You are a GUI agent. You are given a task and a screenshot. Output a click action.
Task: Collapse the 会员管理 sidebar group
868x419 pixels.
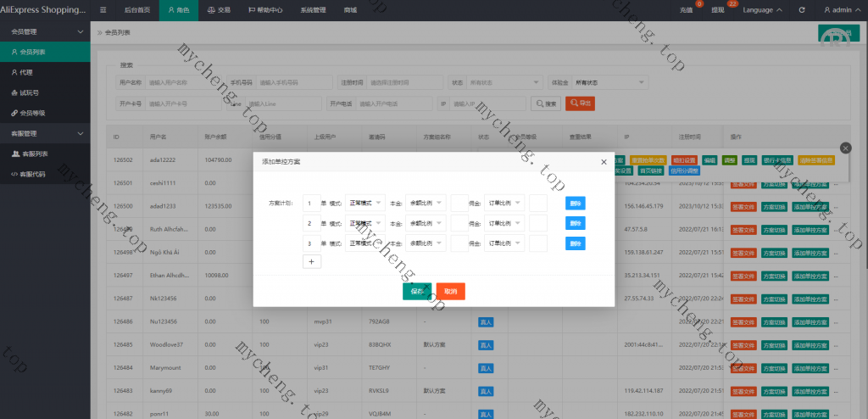click(80, 31)
